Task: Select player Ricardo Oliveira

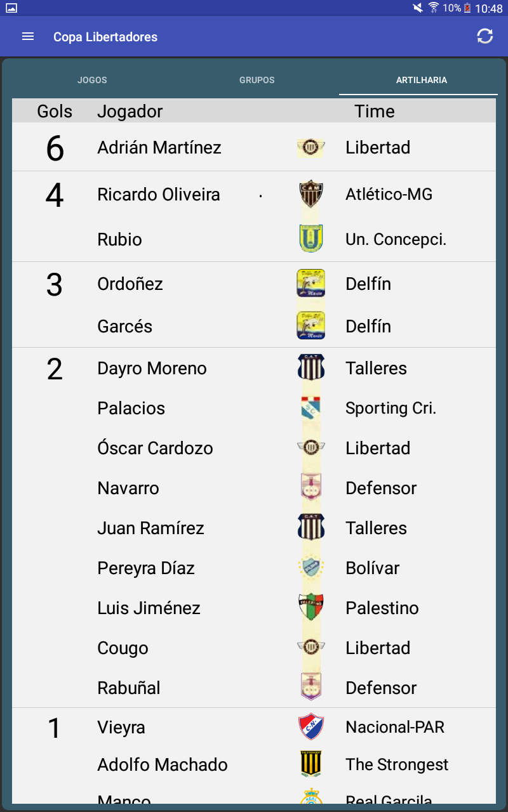Action: (x=159, y=194)
